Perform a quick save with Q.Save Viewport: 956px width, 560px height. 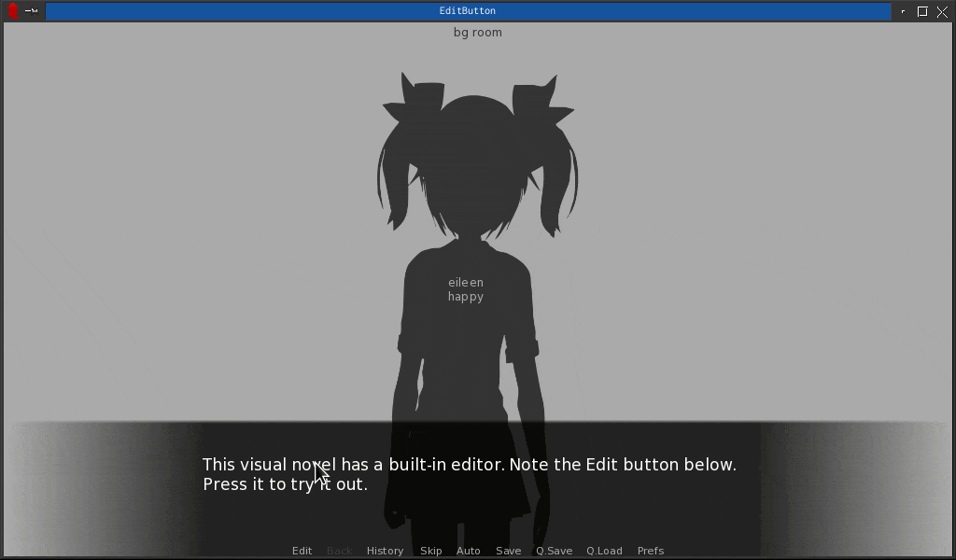tap(554, 551)
